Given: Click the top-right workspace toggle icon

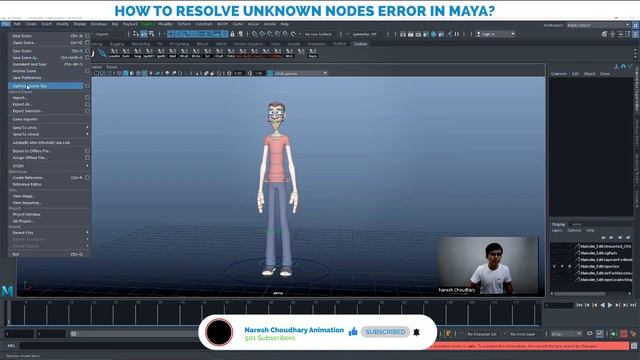Looking at the screenshot, I should click(636, 25).
